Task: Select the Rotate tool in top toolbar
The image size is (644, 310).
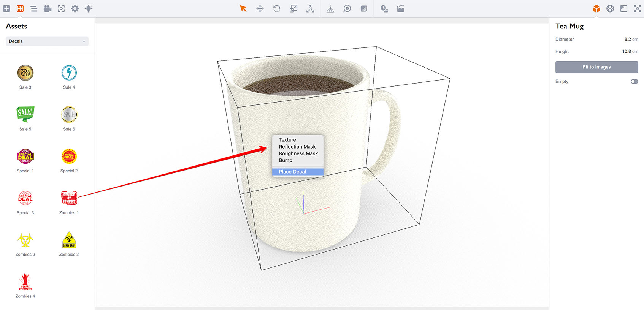Action: coord(277,8)
